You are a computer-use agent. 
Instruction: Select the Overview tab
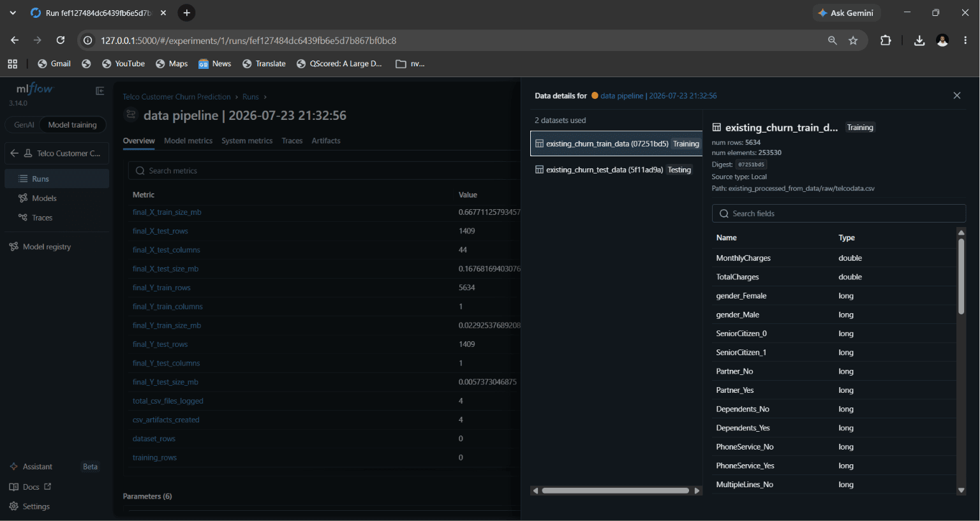pyautogui.click(x=138, y=141)
